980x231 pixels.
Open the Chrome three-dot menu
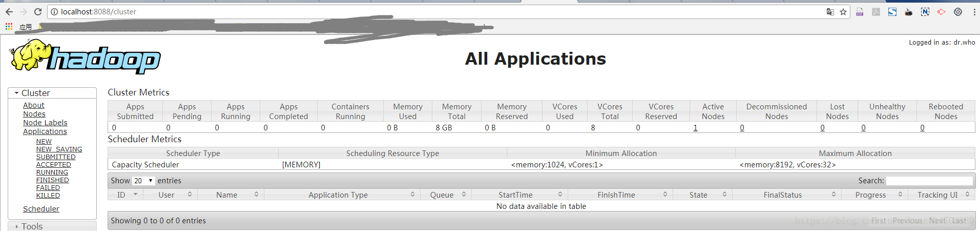[974, 12]
